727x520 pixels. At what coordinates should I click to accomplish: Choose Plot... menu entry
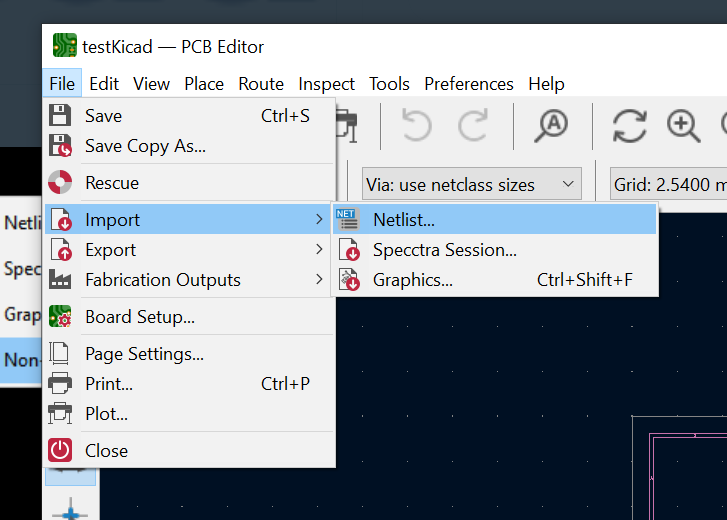click(190, 414)
